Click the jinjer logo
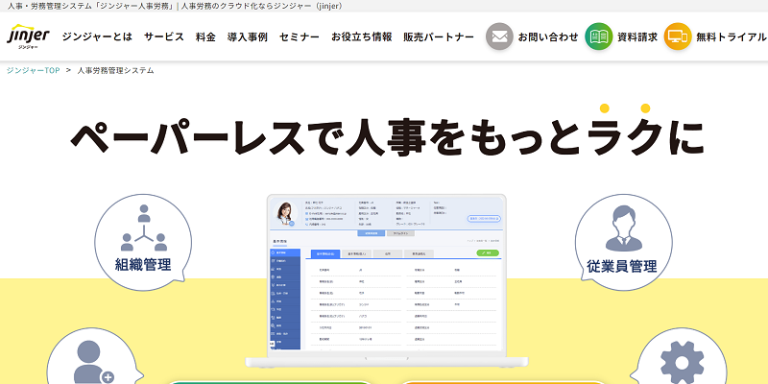Screen dimensions: 768x384 click(28, 37)
